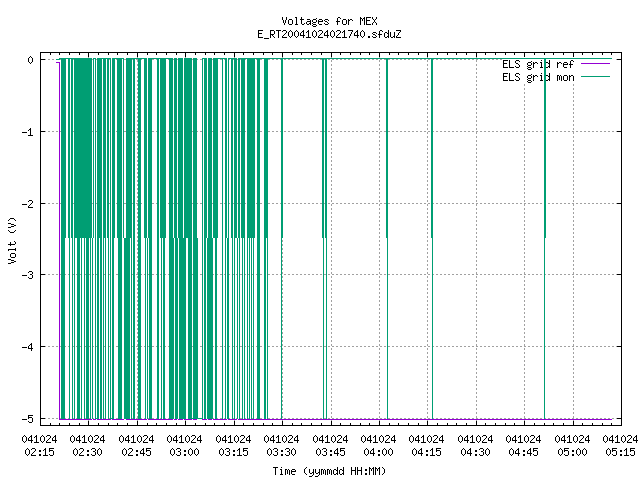Screen dimensions: 640x480
Task: Click the filename E_RT20041024021740.sfduZ
Action: click(329, 34)
